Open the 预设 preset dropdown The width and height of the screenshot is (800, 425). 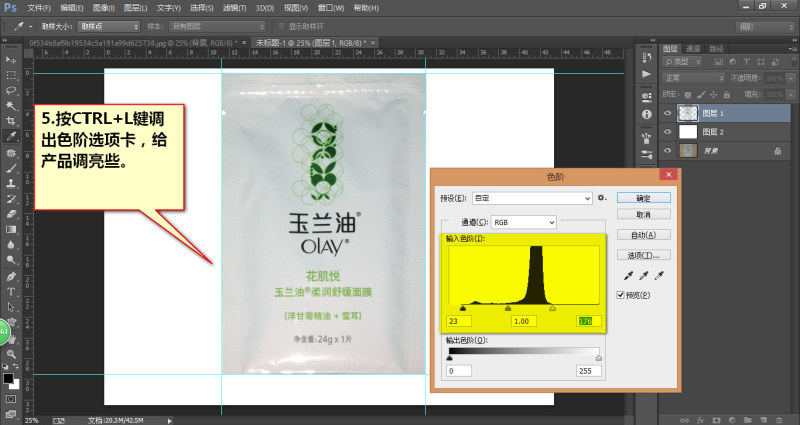(x=532, y=198)
